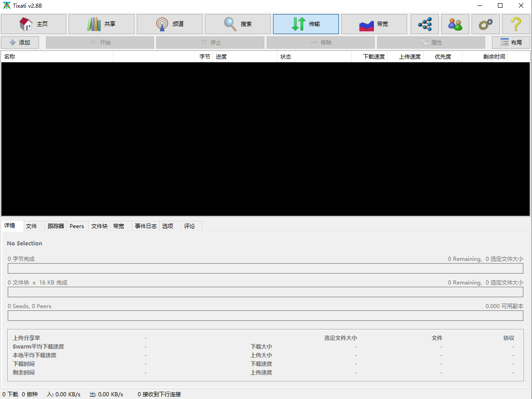Show the 带宽 bandwidth chart section
Viewport: 532px width, 399px height.
374,24
